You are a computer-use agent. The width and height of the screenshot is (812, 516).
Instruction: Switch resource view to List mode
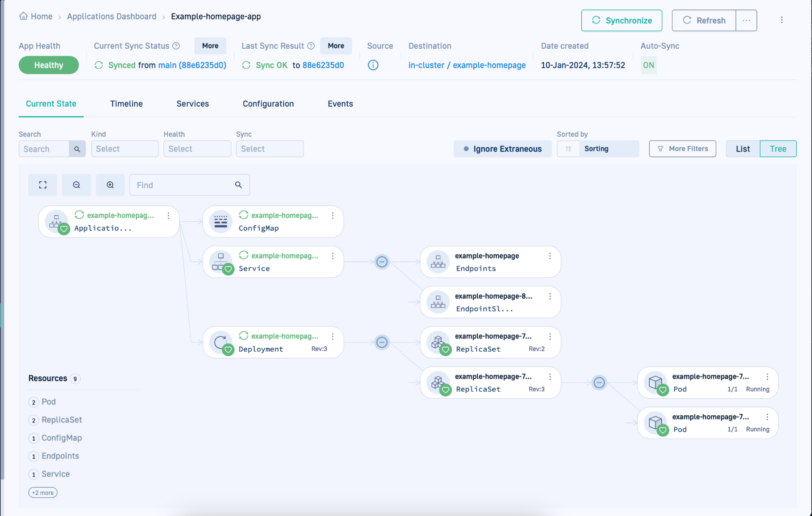click(742, 149)
